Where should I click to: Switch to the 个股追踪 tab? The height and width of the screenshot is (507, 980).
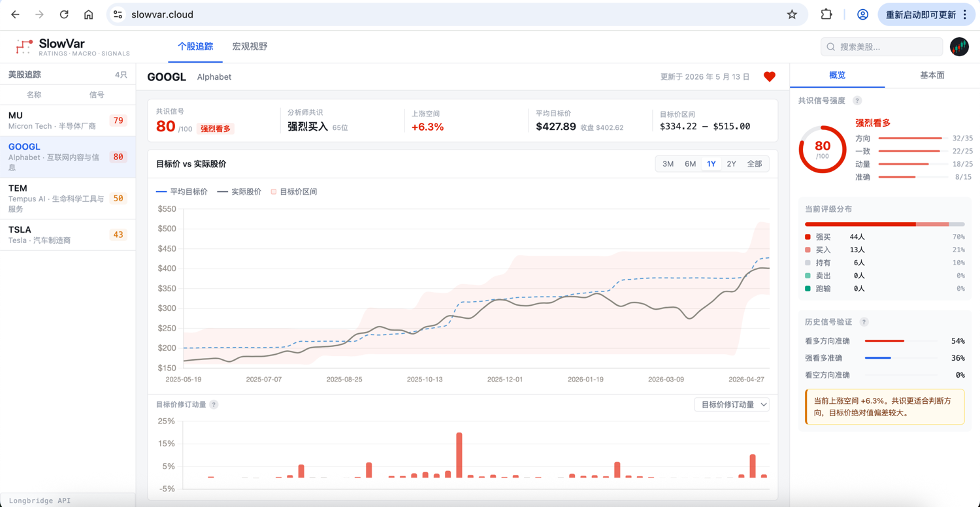195,46
